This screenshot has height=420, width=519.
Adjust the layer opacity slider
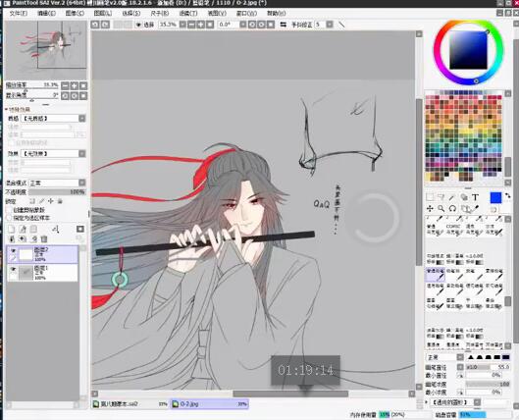(57, 192)
